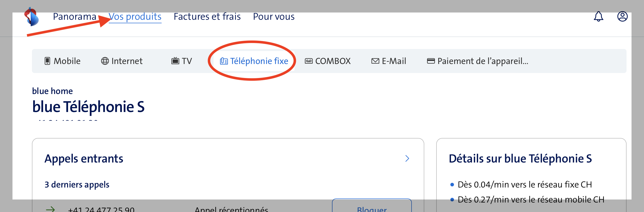Select the COMBOX tab

pos(332,61)
